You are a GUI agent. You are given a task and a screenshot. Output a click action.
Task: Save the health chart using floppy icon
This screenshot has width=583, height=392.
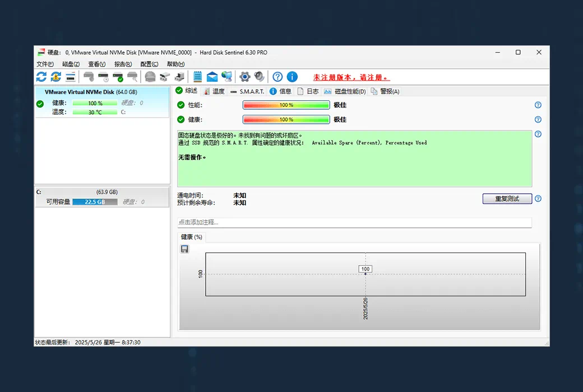(184, 249)
